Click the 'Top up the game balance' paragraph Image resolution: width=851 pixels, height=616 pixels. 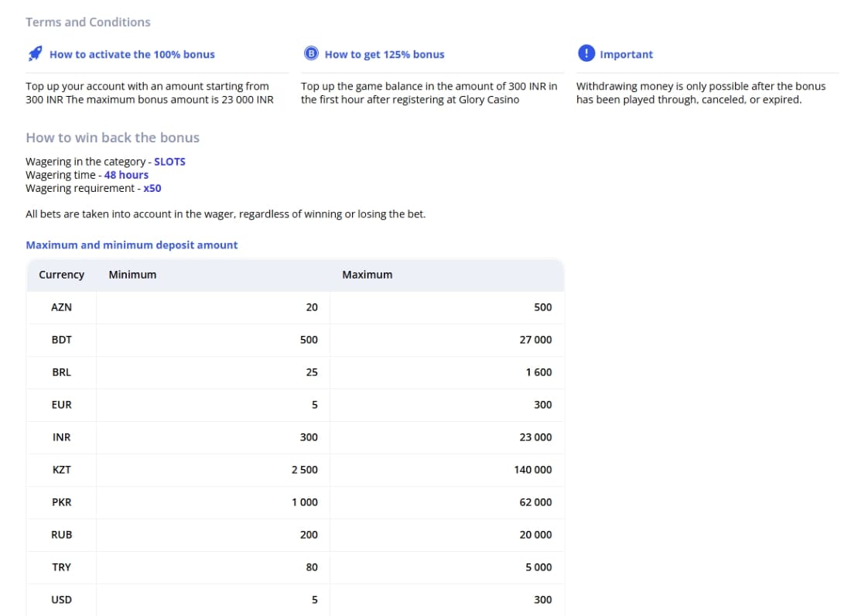pos(429,93)
